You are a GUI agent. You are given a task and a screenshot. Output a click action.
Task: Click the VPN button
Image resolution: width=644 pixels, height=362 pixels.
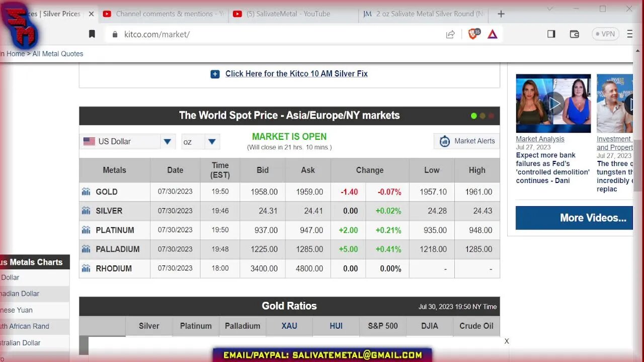605,34
